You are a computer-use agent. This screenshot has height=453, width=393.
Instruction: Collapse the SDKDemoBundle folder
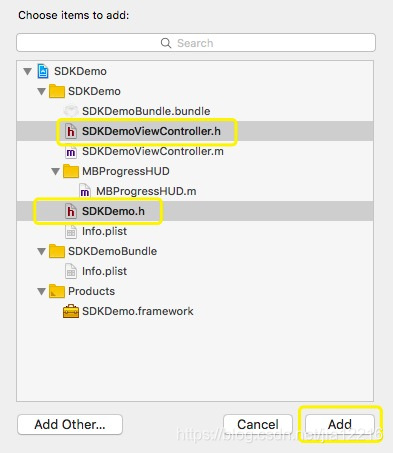pyautogui.click(x=41, y=251)
